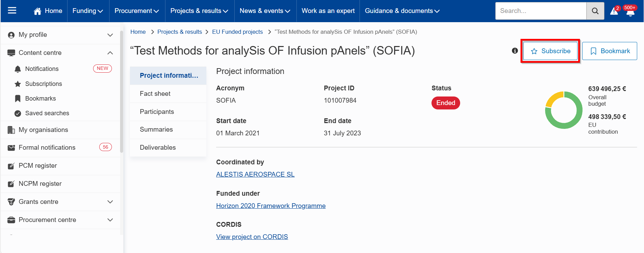644x253 pixels.
Task: Click the Saved searches checkmark icon
Action: (x=18, y=114)
